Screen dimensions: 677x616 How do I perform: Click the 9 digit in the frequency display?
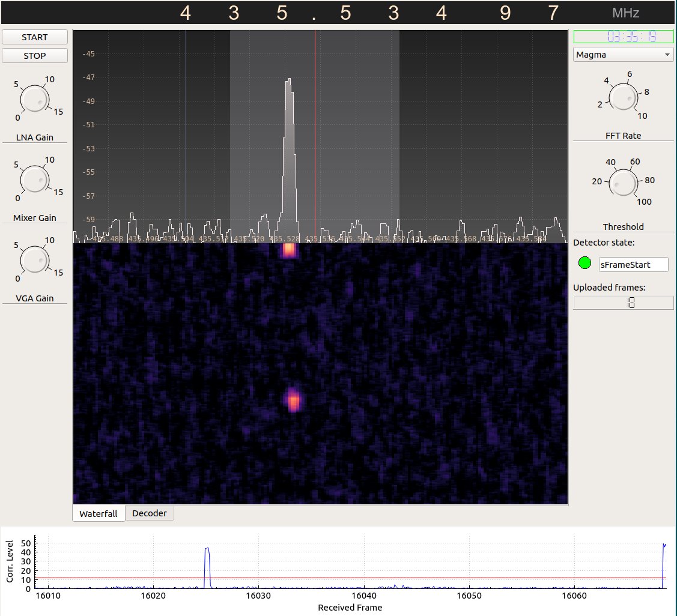pyautogui.click(x=505, y=13)
